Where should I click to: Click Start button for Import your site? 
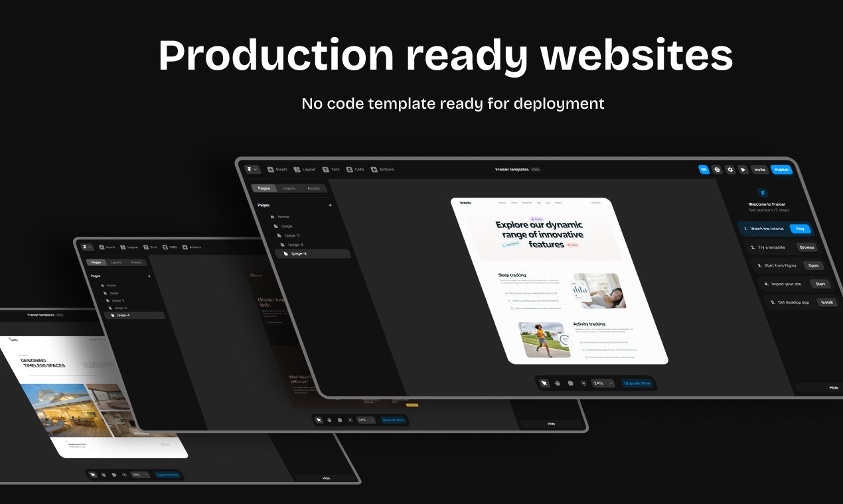click(x=820, y=284)
